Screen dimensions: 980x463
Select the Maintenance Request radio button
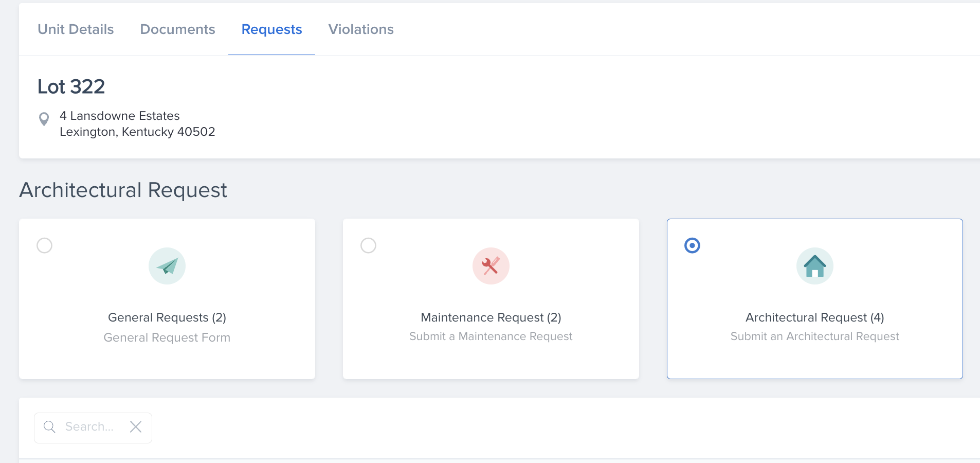click(x=368, y=245)
